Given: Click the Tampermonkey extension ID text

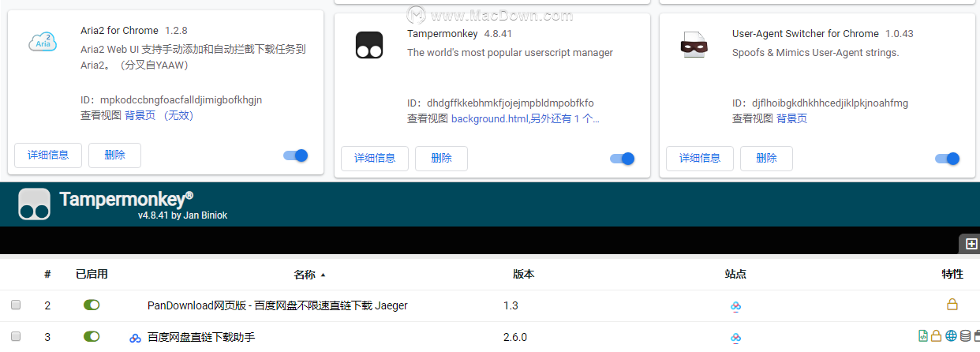Looking at the screenshot, I should [x=500, y=103].
